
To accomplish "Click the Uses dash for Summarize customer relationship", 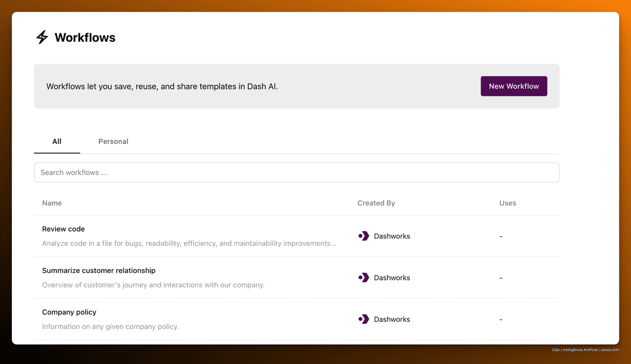I will pos(501,278).
